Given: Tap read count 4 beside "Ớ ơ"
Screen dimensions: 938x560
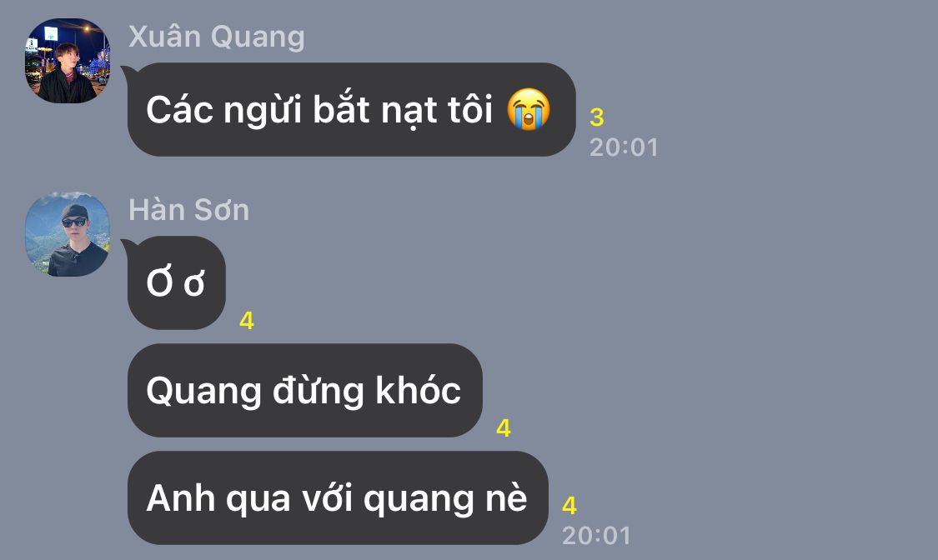Looking at the screenshot, I should [x=247, y=321].
